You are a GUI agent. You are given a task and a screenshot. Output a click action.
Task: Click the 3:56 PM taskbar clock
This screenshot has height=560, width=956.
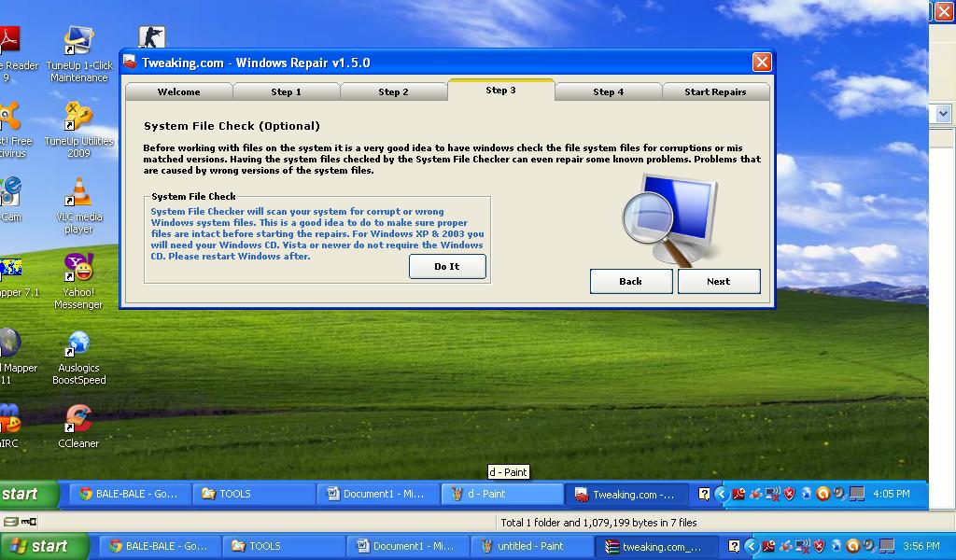point(921,546)
